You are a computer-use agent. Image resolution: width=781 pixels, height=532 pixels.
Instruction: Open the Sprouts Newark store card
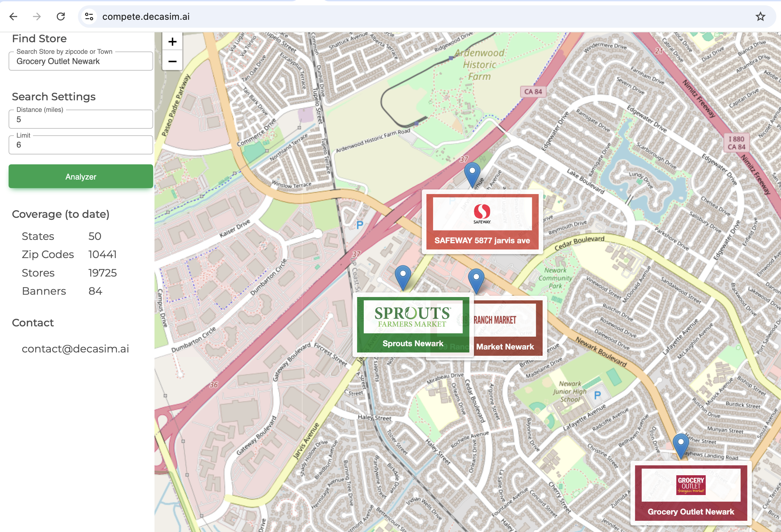(x=413, y=325)
